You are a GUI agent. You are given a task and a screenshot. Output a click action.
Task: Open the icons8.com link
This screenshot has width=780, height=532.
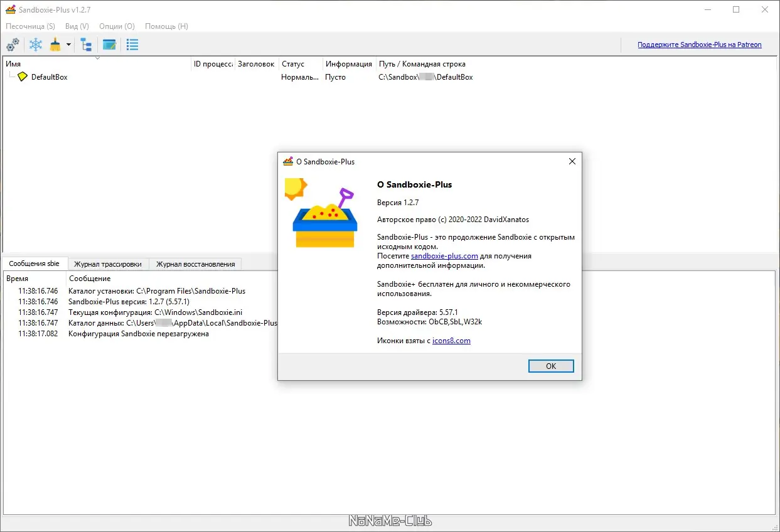click(451, 341)
